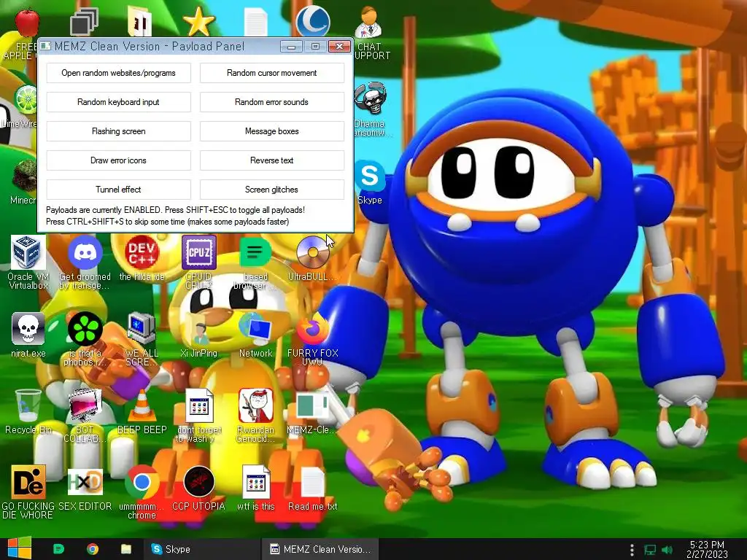The height and width of the screenshot is (560, 747).
Task: Select the Firefox FURRY FOX UWU icon
Action: (x=312, y=329)
